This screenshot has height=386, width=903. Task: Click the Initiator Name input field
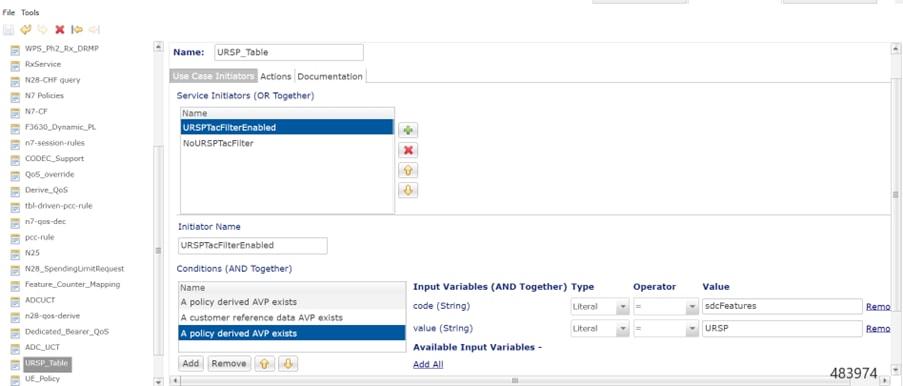click(253, 245)
